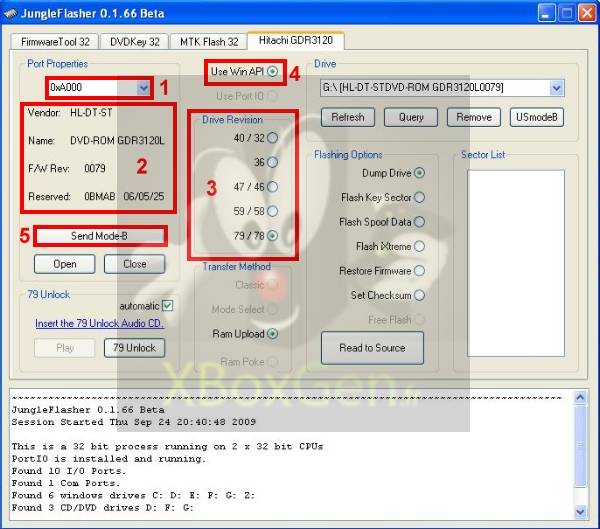The width and height of the screenshot is (600, 529).
Task: Open Insert the 79 Unlock Audio CD link
Action: 99,323
